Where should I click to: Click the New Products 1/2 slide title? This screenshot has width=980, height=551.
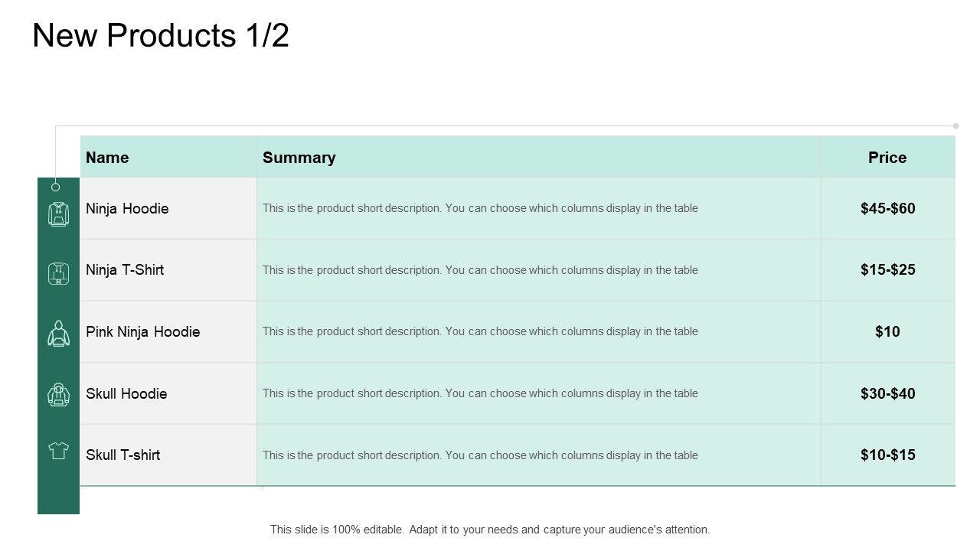(x=161, y=36)
